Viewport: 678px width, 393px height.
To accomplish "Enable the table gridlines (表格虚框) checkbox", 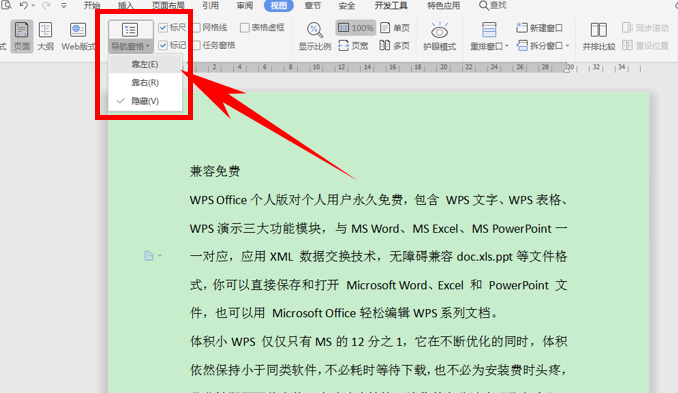I will [x=245, y=28].
